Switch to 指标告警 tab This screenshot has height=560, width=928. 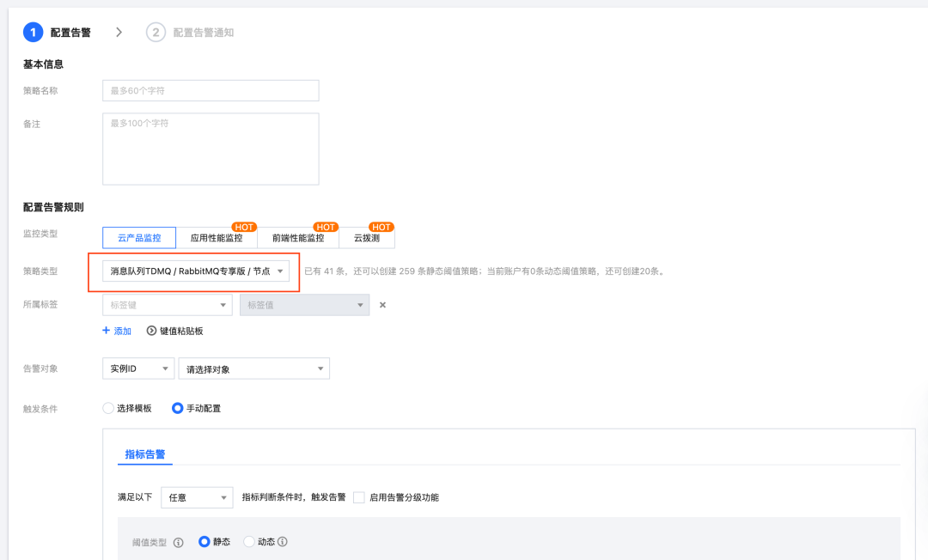coord(145,454)
